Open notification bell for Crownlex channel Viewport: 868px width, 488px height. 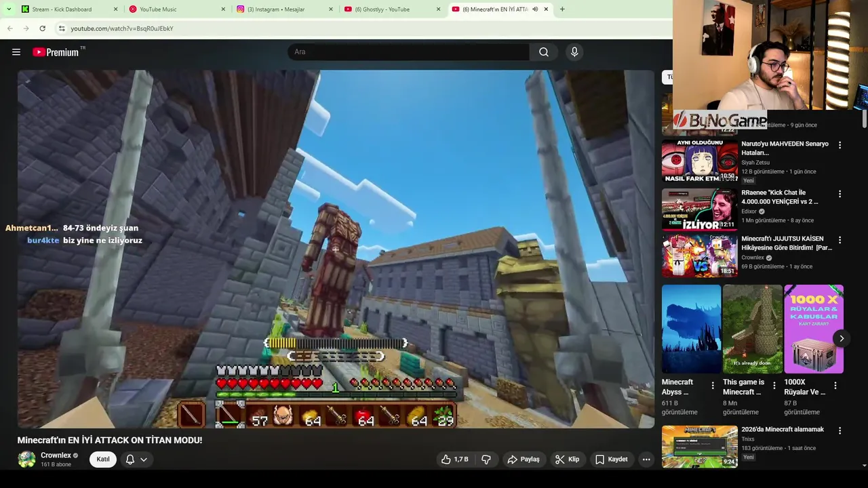coord(130,460)
